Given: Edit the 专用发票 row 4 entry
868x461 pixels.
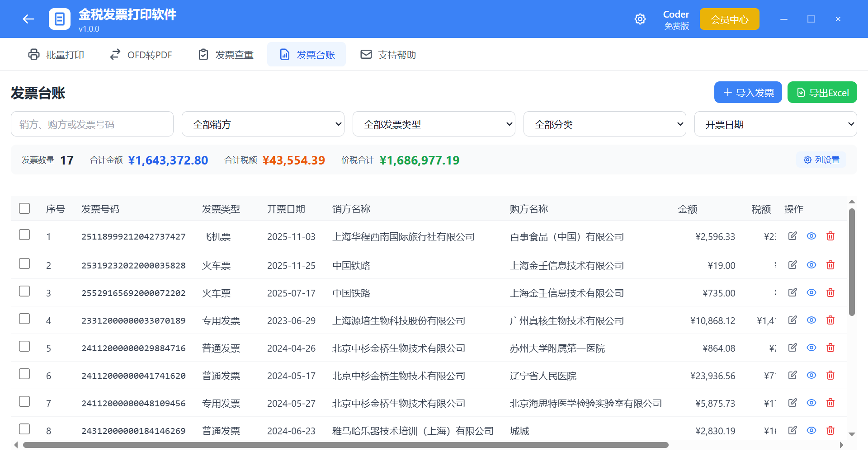Looking at the screenshot, I should (x=793, y=320).
